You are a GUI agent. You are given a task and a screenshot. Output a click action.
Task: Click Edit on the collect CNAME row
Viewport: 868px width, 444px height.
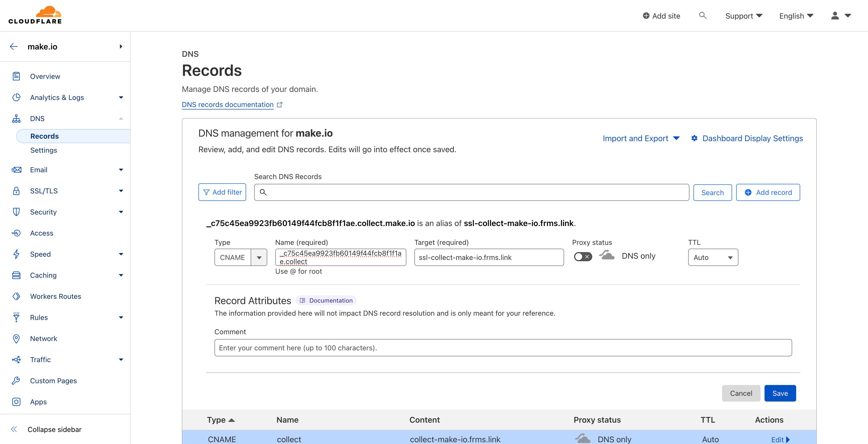click(x=780, y=439)
